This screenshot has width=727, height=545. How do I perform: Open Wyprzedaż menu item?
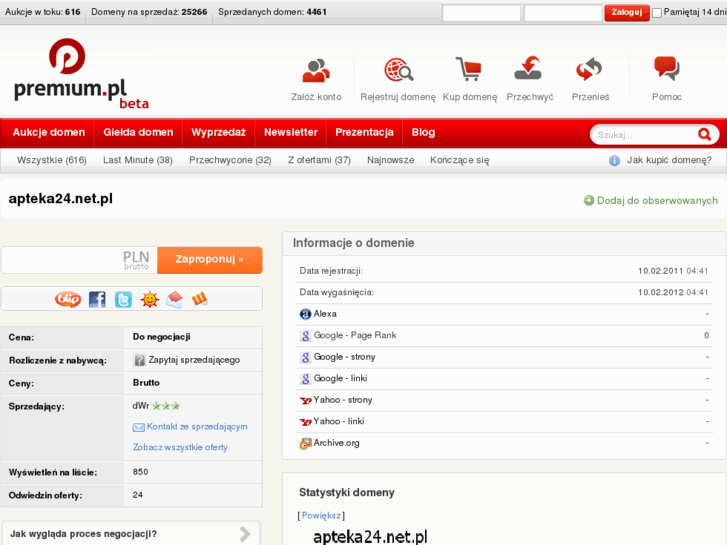click(218, 133)
